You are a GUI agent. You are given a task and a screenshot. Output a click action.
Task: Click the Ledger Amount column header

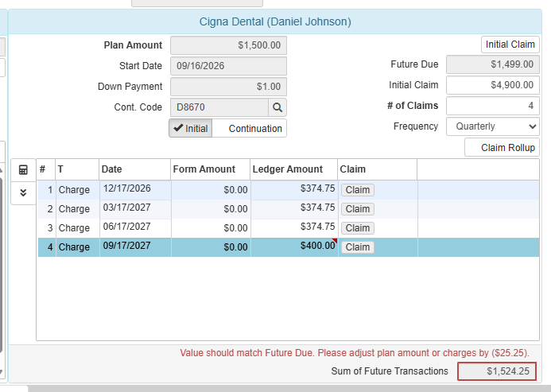[x=293, y=169]
